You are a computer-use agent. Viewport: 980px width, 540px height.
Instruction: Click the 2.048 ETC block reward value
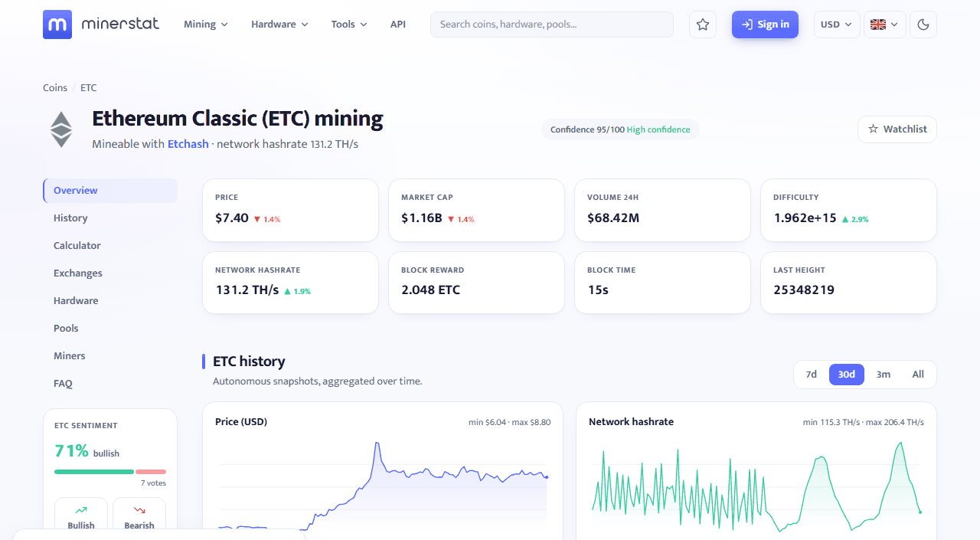pos(431,290)
